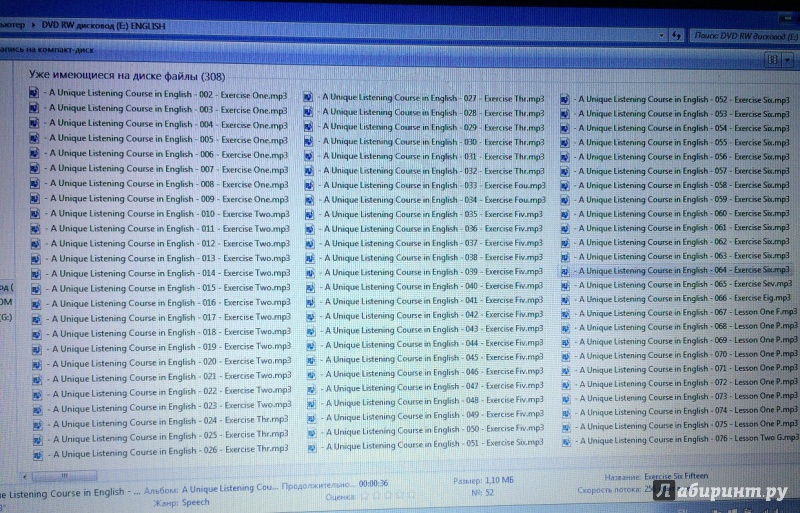Click 'Запись на компакт-диск' toolbar button

click(46, 50)
